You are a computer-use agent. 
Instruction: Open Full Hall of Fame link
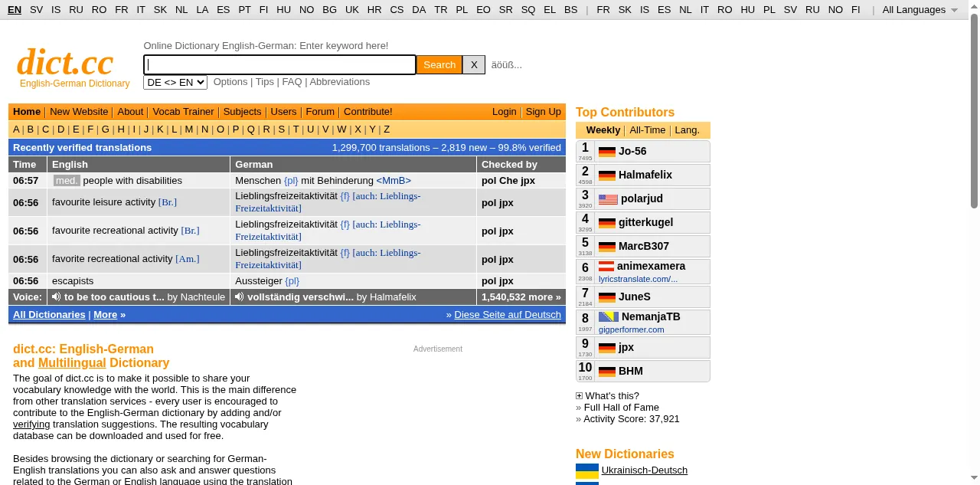click(621, 408)
